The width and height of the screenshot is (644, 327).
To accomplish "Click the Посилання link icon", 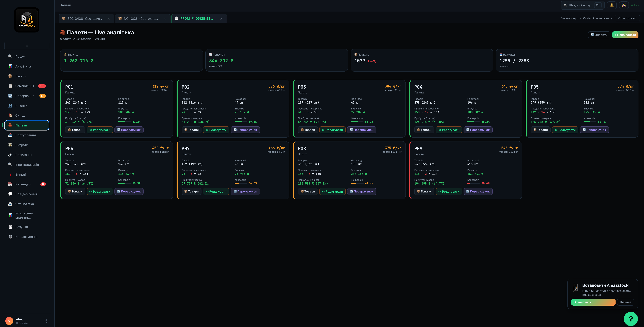I will (x=10, y=155).
